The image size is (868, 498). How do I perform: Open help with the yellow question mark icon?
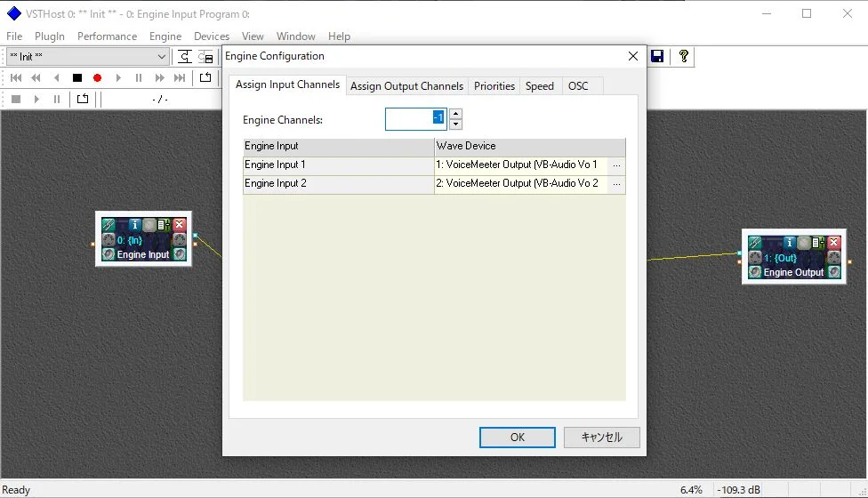pos(683,57)
